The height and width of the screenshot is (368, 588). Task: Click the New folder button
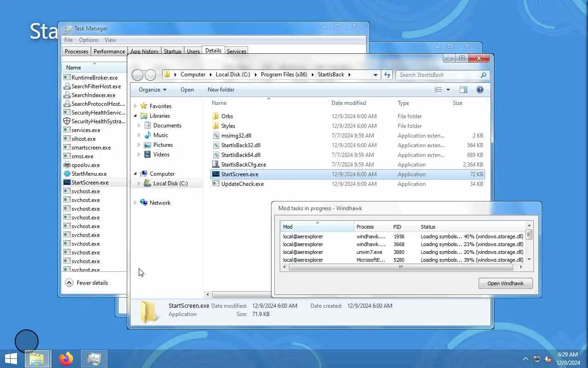click(x=221, y=90)
